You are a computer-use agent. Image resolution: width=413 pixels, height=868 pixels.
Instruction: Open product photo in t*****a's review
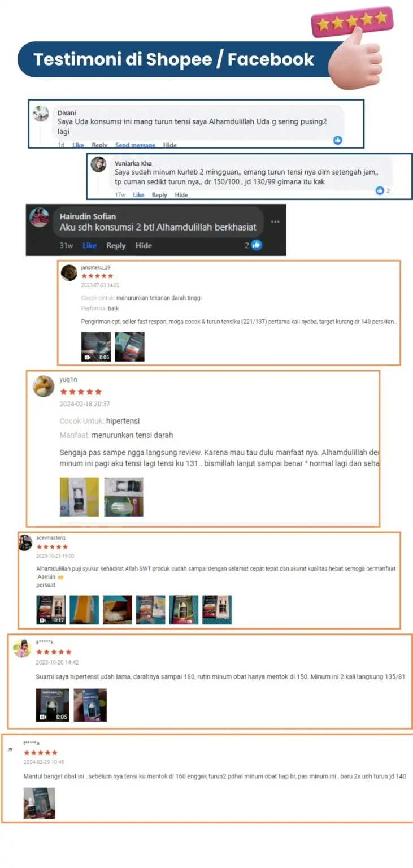click(x=40, y=803)
